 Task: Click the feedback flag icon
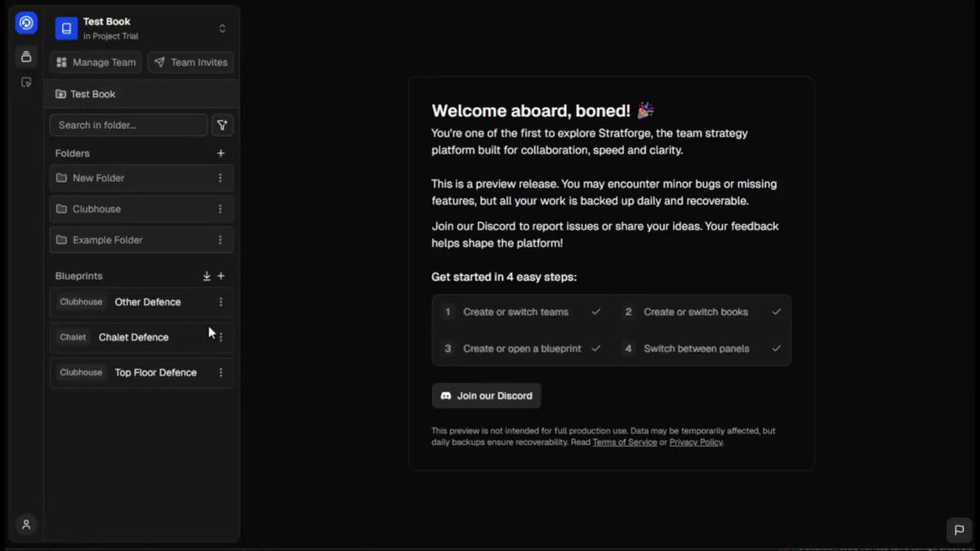click(959, 530)
